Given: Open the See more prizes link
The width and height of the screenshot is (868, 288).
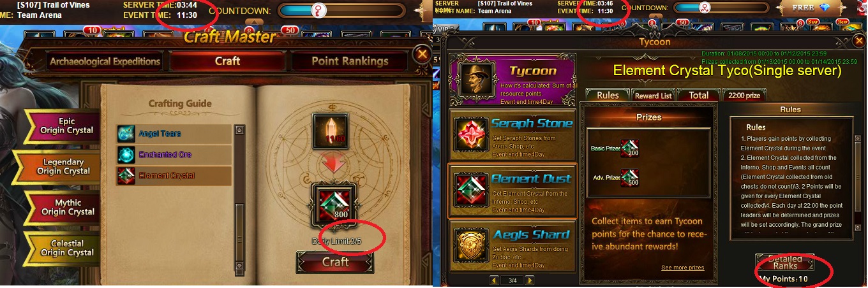Looking at the screenshot, I should click(x=682, y=268).
